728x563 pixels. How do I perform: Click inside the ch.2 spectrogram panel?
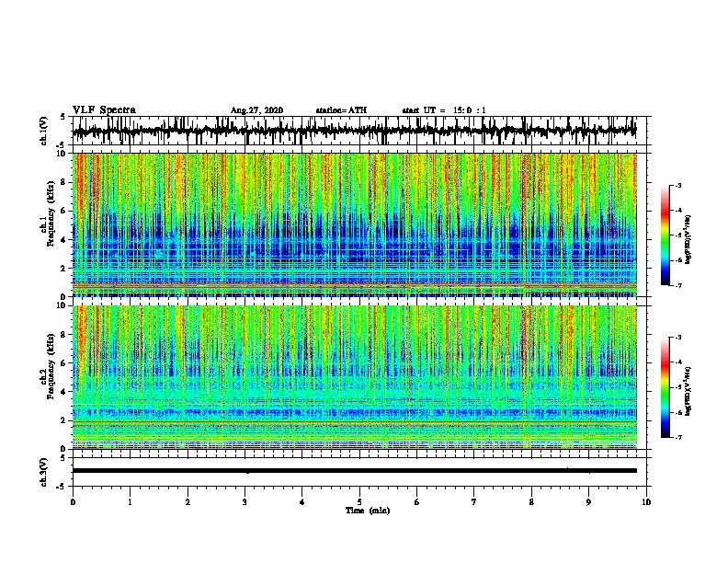point(354,377)
